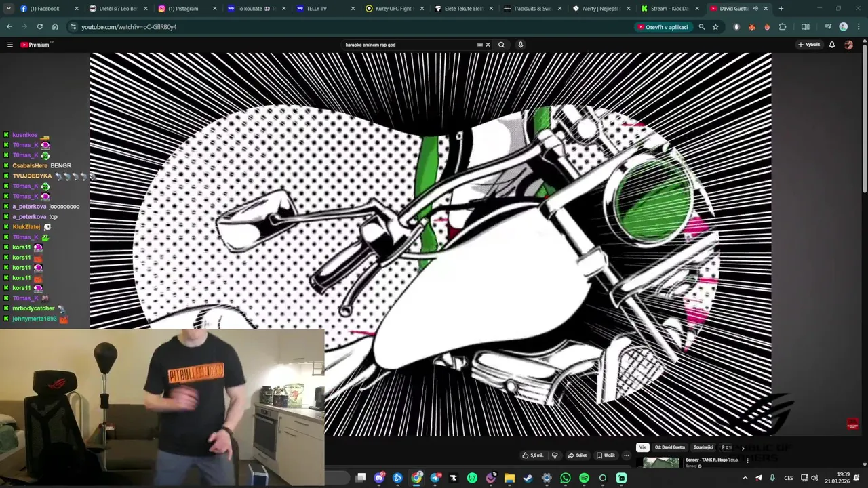Screen dimensions: 868x488
Task: Select the Související filter chip
Action: (703, 447)
